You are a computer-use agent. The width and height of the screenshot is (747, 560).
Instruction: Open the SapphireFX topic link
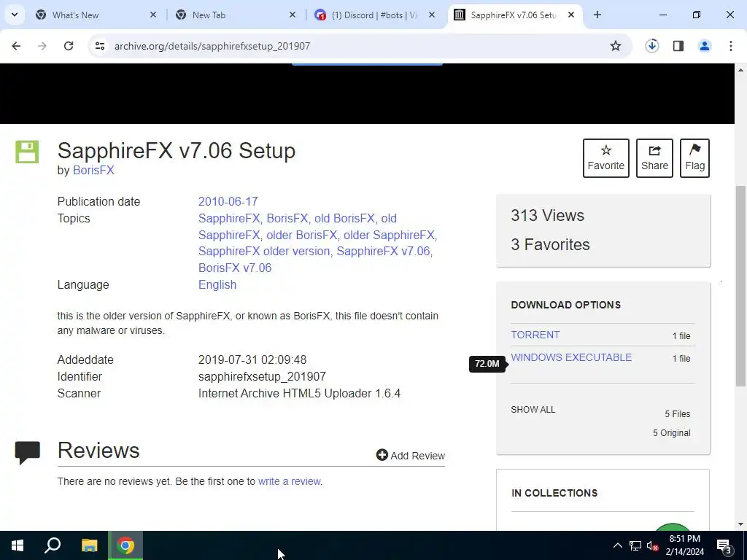click(x=228, y=218)
